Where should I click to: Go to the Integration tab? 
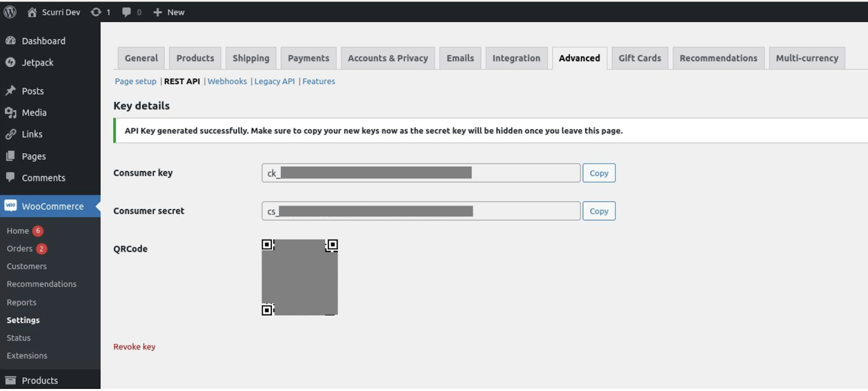point(516,58)
